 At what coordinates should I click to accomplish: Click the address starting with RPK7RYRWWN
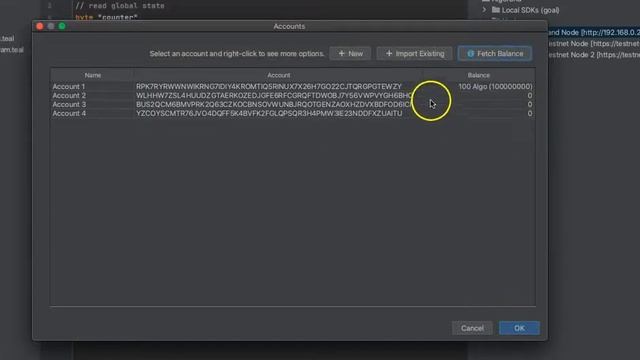pos(269,87)
